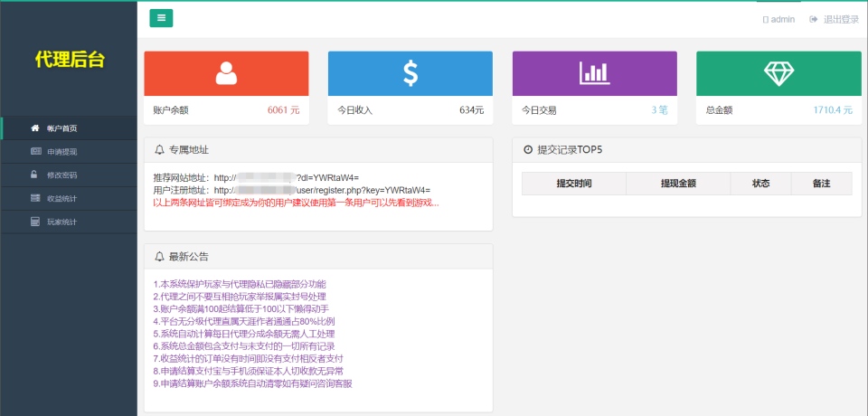Click the bell icon beside 专属地址
This screenshot has width=868, height=416.
click(x=159, y=149)
